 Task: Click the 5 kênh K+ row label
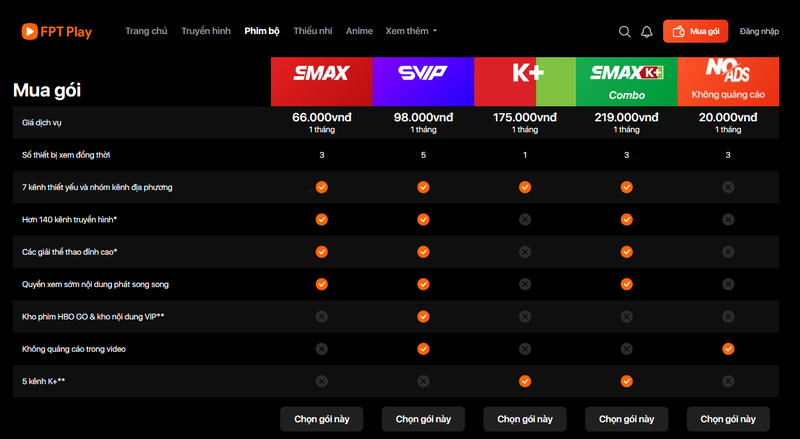coord(43,381)
